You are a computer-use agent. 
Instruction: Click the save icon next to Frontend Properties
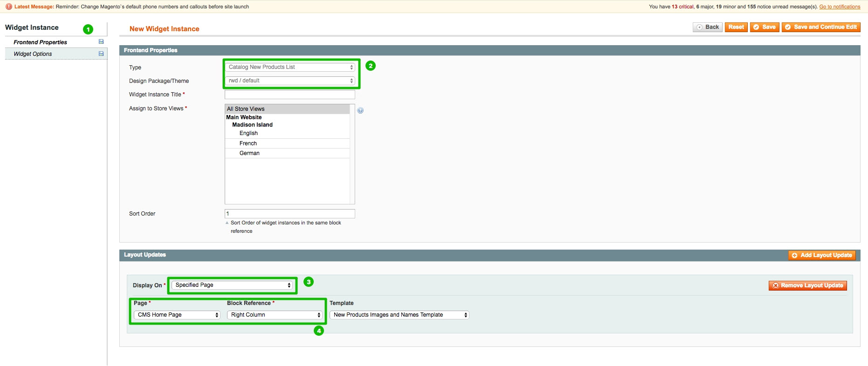tap(101, 42)
